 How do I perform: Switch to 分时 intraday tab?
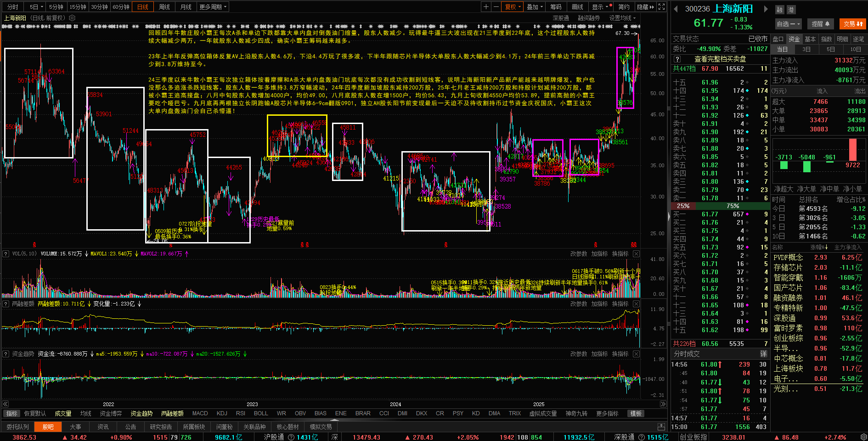point(12,7)
